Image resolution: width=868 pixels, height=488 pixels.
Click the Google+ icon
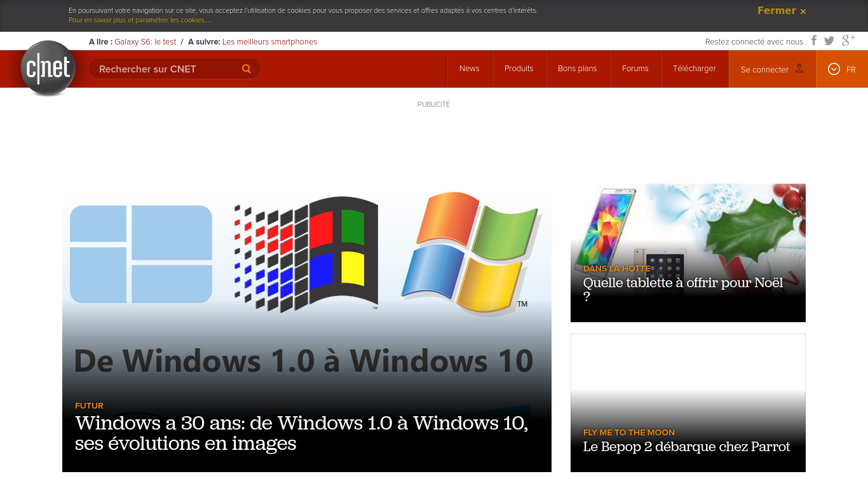point(848,40)
